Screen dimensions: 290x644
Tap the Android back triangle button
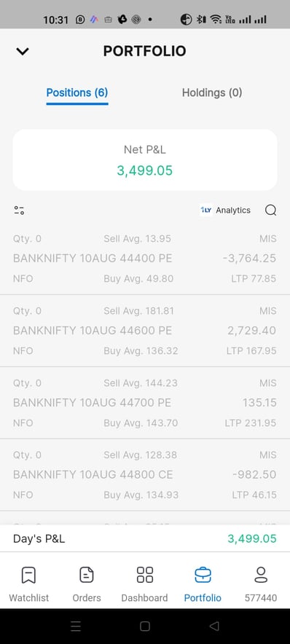(x=214, y=626)
